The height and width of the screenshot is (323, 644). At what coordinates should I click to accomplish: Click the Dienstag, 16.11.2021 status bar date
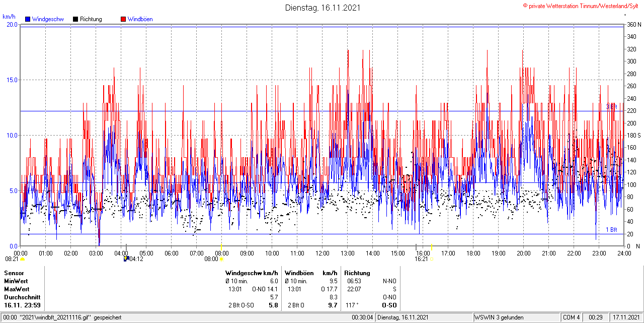[x=403, y=317]
